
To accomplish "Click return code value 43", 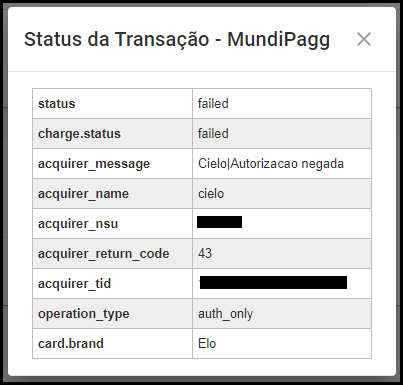I will click(205, 253).
